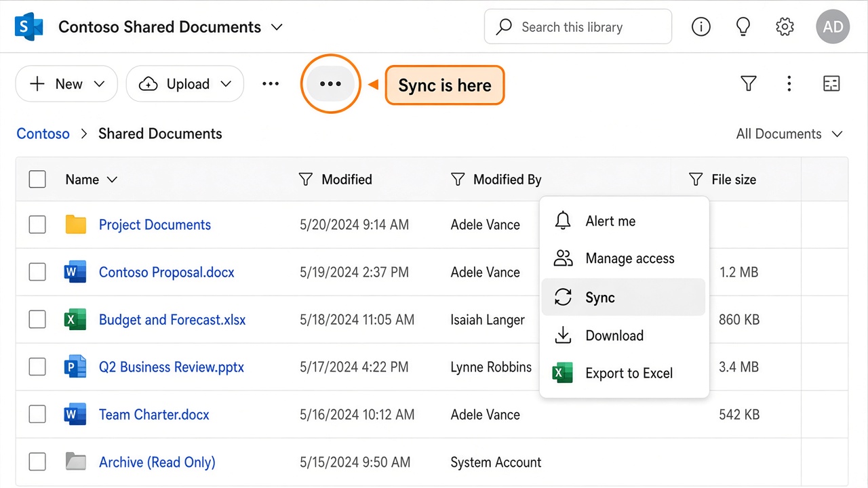
Task: Click the lightbulb tips icon
Action: 743,27
